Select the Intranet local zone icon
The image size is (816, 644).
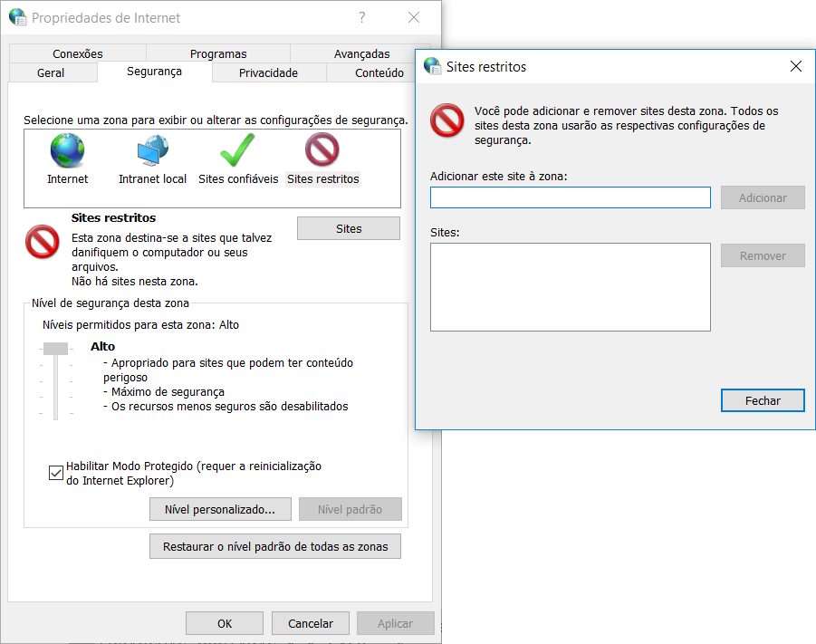[152, 150]
